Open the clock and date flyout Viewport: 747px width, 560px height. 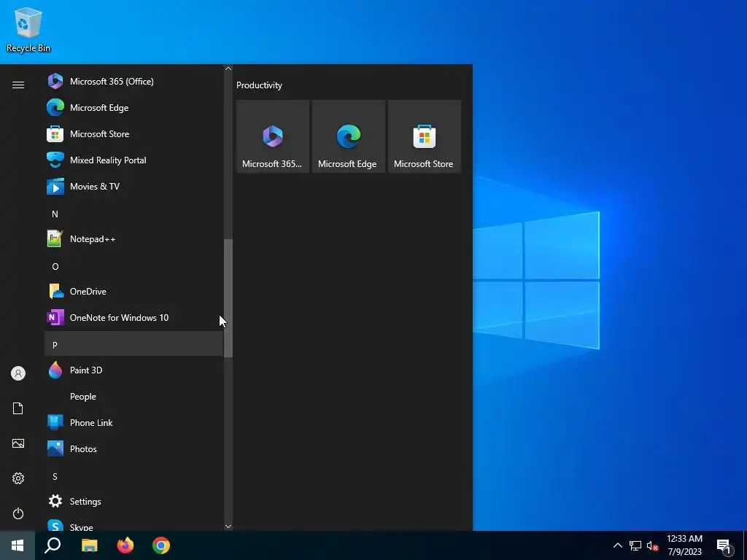(x=684, y=545)
